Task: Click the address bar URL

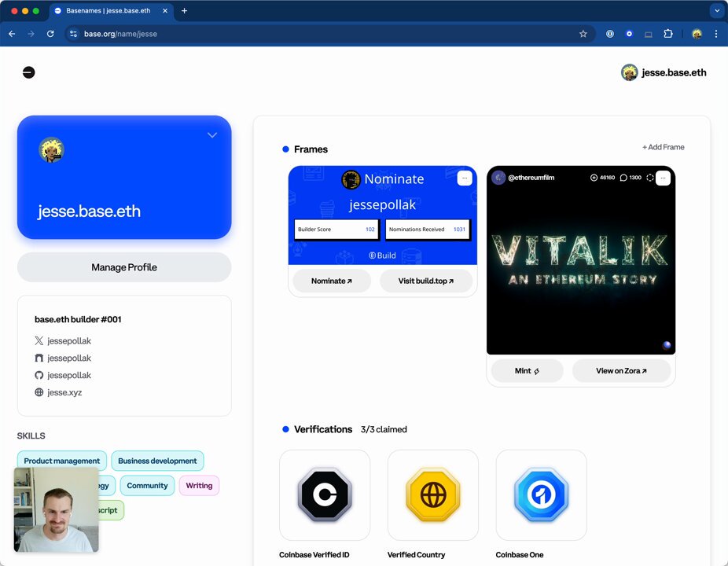Action: click(121, 34)
